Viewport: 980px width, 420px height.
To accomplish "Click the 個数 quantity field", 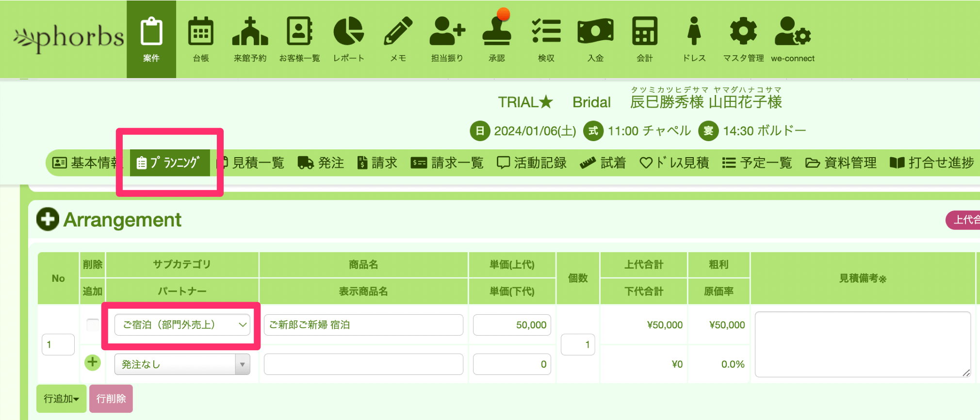I will point(578,344).
